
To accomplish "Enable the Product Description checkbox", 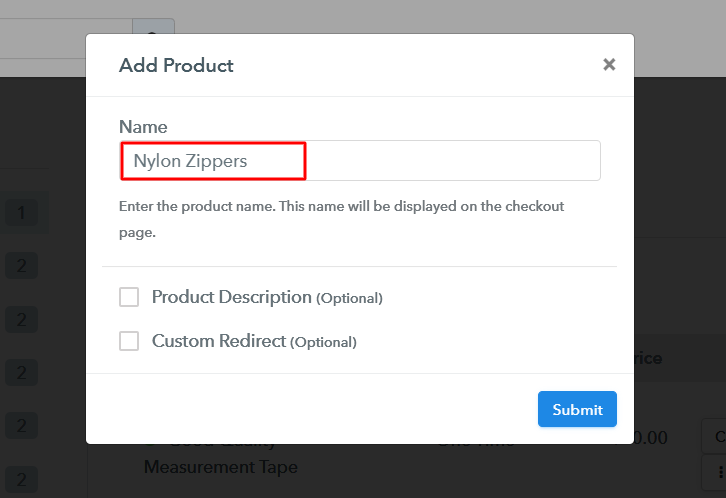I will pos(129,297).
